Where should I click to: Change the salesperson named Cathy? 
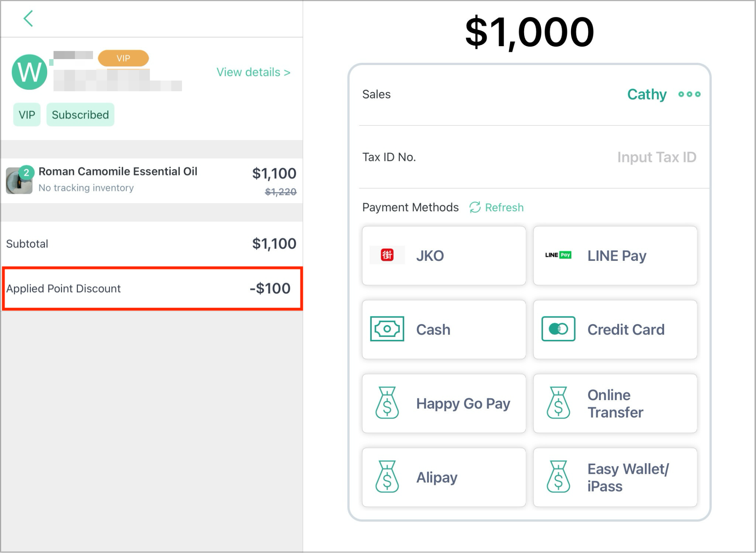click(647, 94)
